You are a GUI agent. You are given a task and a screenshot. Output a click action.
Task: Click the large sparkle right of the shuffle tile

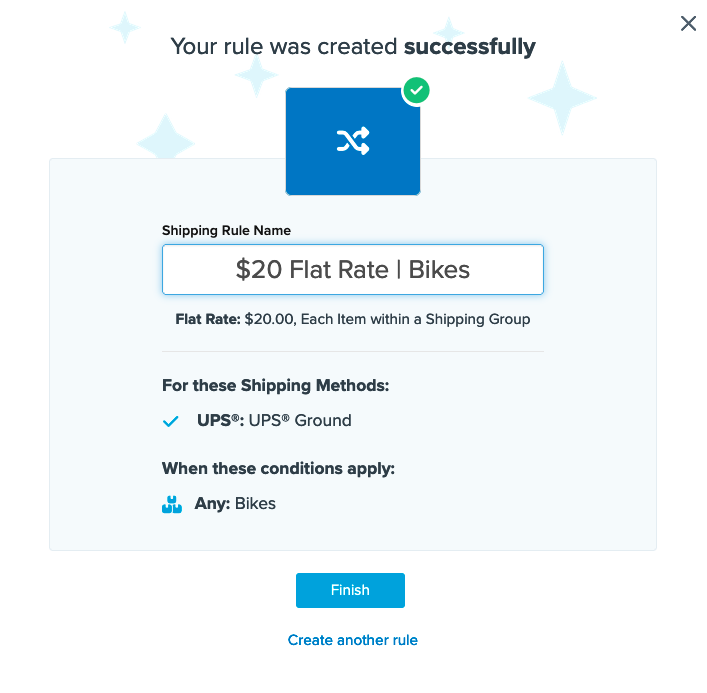click(x=562, y=97)
